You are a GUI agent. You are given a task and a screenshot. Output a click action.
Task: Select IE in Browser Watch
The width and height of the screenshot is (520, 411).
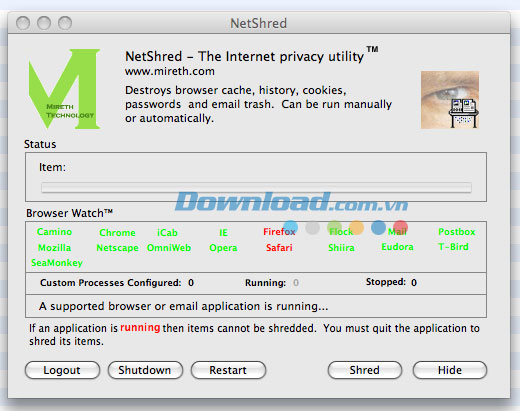click(x=223, y=232)
